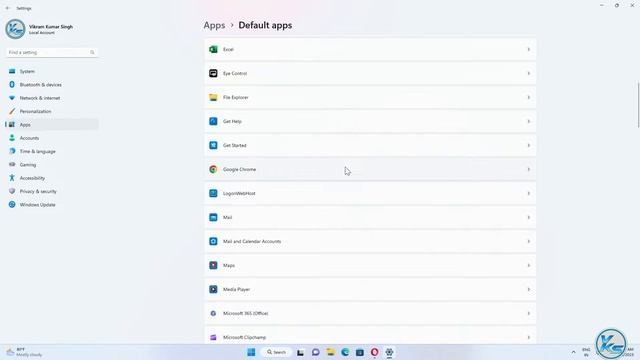
Task: Launch Chat from the taskbar
Action: [316, 352]
